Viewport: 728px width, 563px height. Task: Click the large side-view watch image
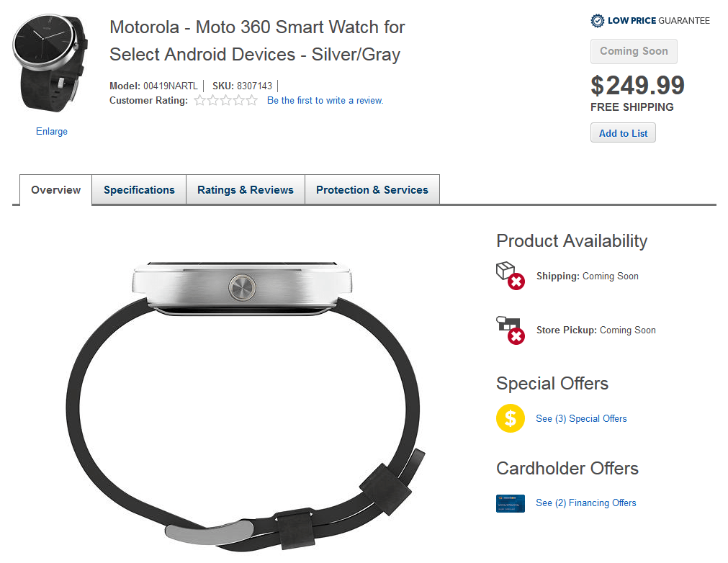pyautogui.click(x=245, y=406)
